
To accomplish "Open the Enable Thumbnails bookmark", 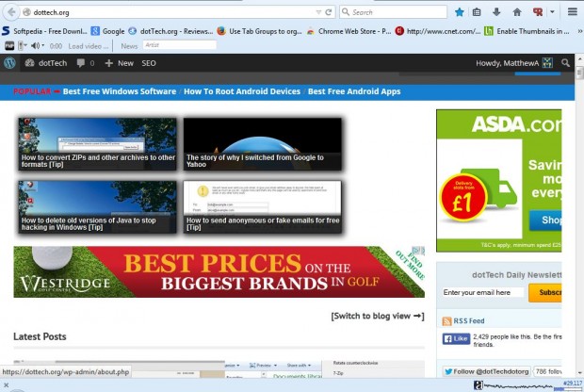I will [x=527, y=31].
